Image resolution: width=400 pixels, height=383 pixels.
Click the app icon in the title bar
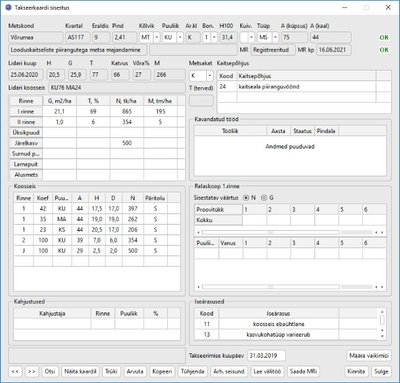[x=9, y=7]
